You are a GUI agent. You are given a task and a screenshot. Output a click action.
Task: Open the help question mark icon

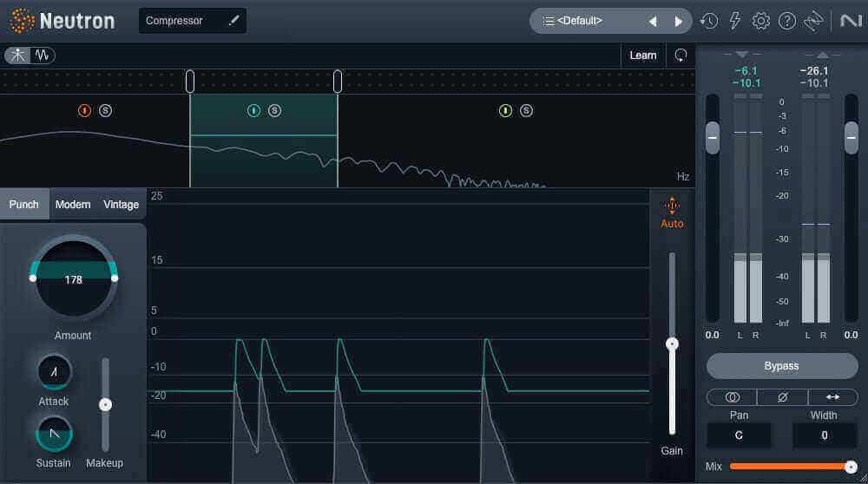786,21
